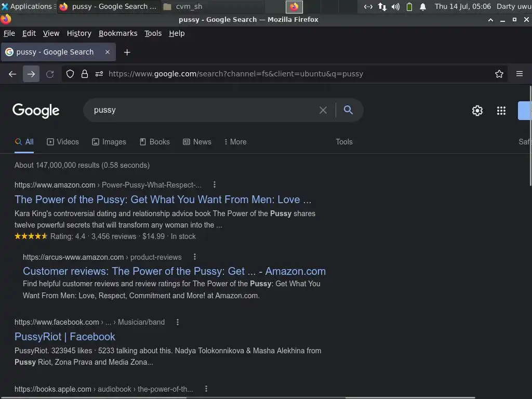Click https://books.apple.com breadcrumb text

click(53, 389)
